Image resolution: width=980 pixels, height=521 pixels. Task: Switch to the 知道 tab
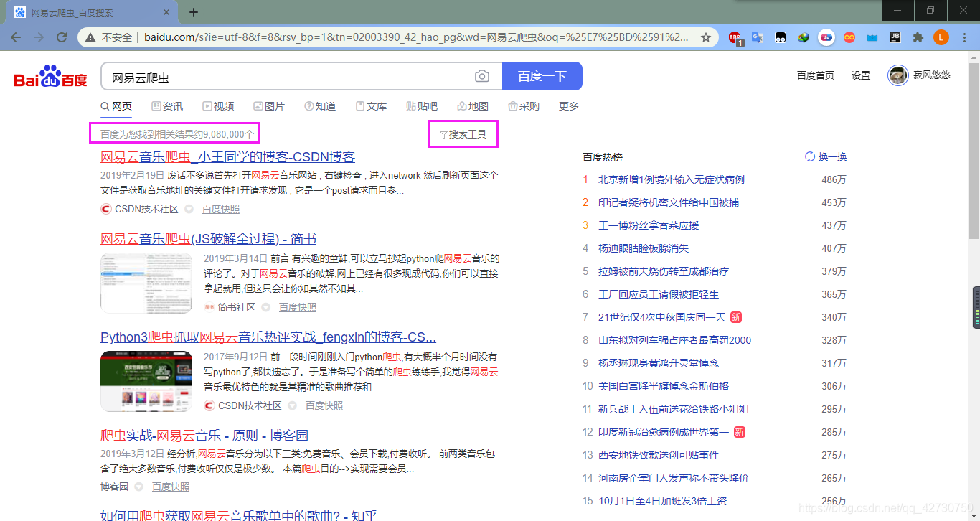[x=320, y=106]
